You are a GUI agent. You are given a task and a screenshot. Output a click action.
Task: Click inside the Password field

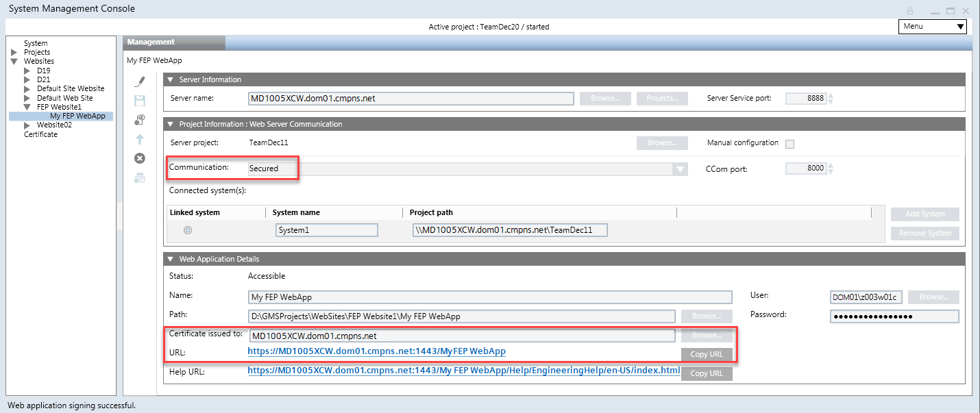pos(894,316)
